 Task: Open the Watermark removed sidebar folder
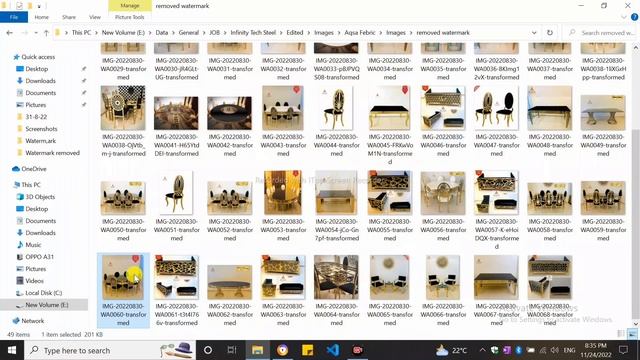tap(52, 153)
